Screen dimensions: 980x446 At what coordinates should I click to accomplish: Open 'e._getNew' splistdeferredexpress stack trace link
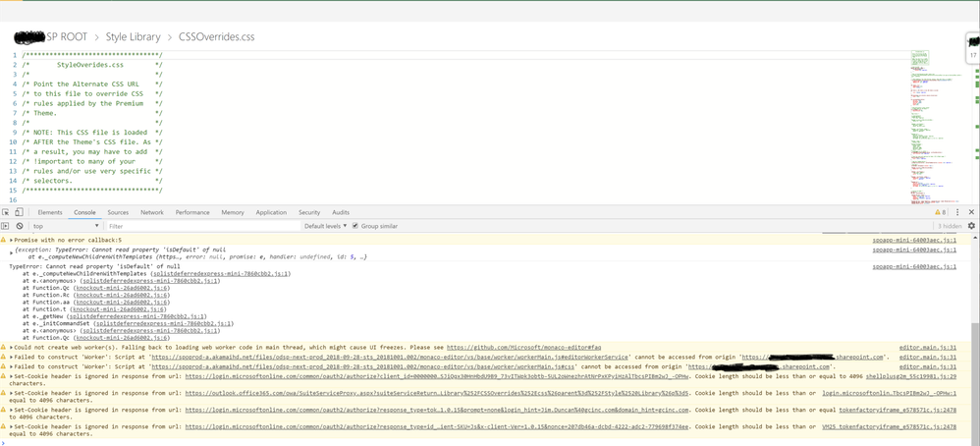(137, 316)
